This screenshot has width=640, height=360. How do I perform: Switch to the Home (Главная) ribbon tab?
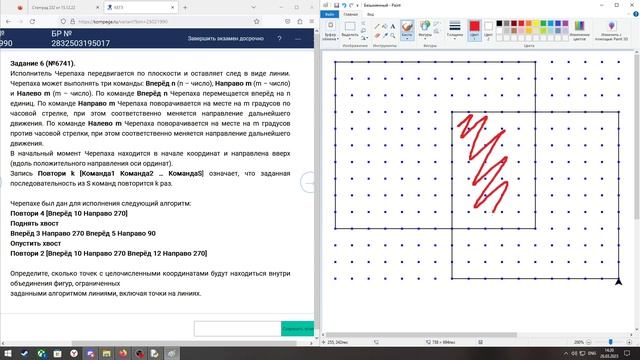(350, 14)
